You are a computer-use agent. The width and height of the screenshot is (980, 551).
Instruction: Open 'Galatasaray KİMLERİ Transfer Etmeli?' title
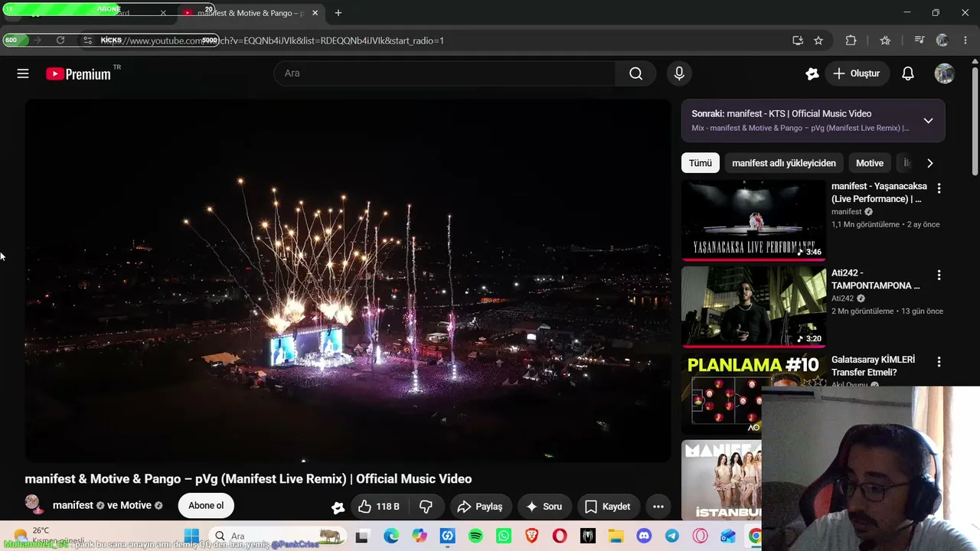[x=874, y=366]
